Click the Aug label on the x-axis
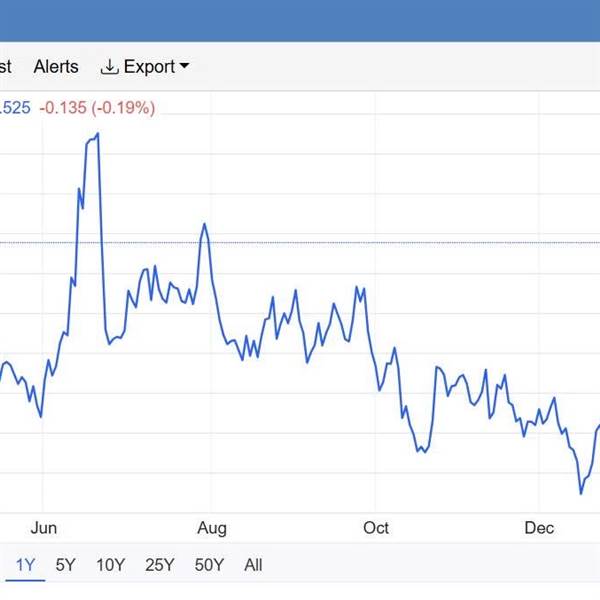The width and height of the screenshot is (600, 600). click(x=212, y=527)
